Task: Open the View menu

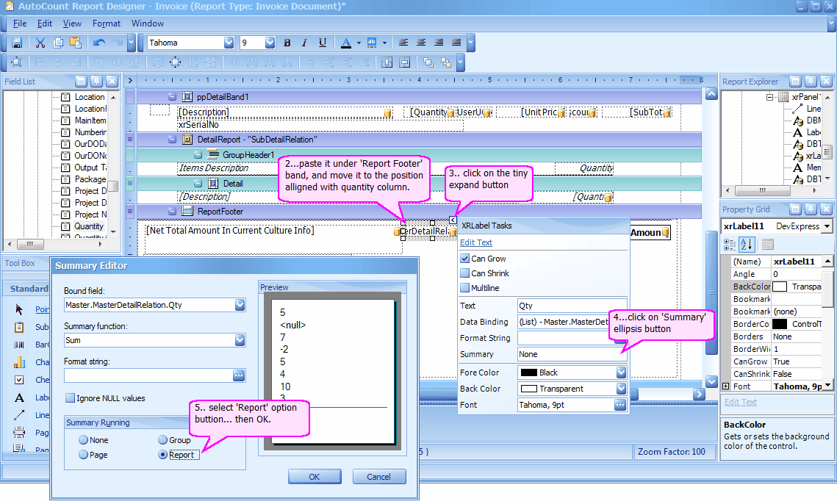Action: pos(72,24)
